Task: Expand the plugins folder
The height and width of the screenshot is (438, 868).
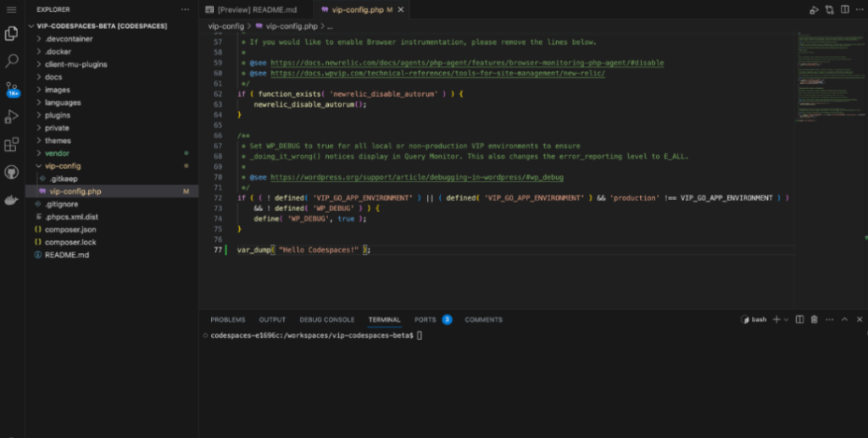Action: 58,115
